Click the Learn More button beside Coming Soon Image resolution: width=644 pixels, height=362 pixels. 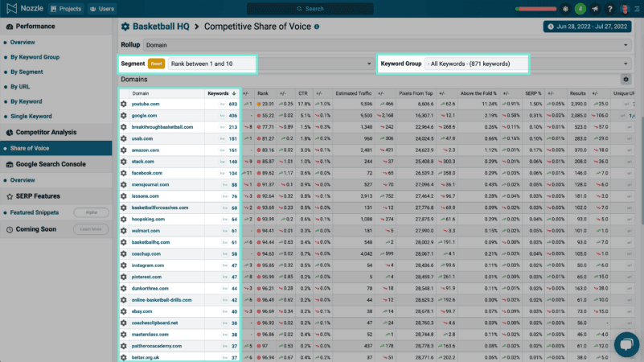[x=91, y=229]
